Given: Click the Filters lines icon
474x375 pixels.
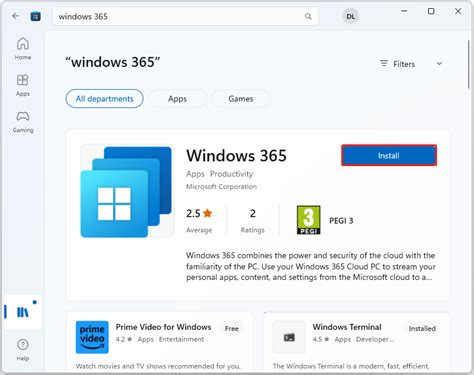Looking at the screenshot, I should coord(384,63).
